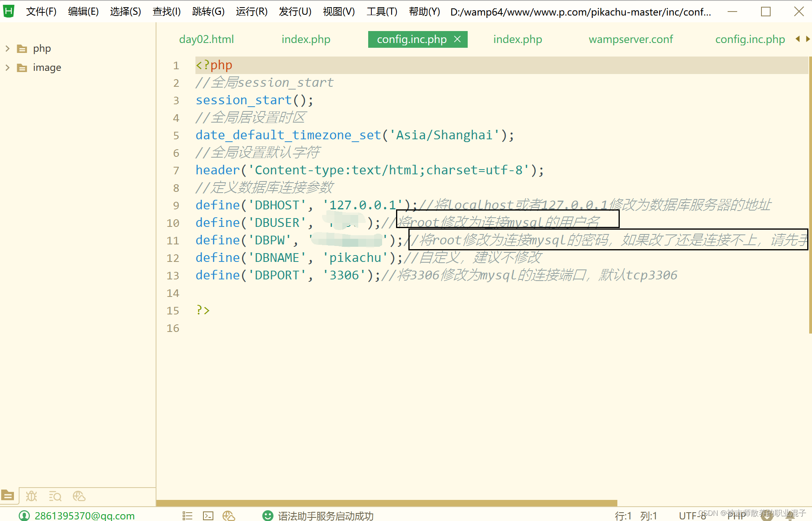812x521 pixels.
Task: Switch to the wampserver.conf tab
Action: [630, 39]
